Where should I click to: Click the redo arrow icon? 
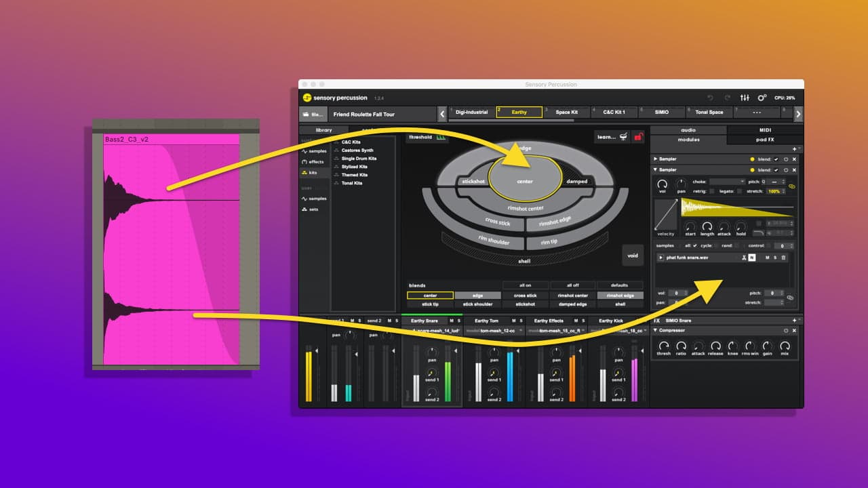[727, 98]
